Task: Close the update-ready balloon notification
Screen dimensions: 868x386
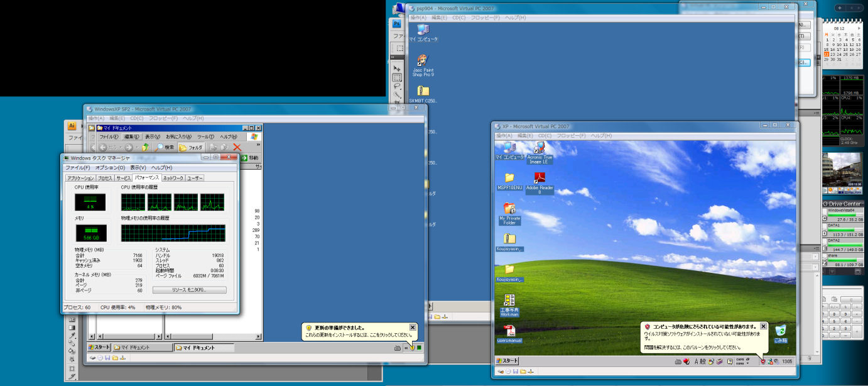Action: click(413, 328)
